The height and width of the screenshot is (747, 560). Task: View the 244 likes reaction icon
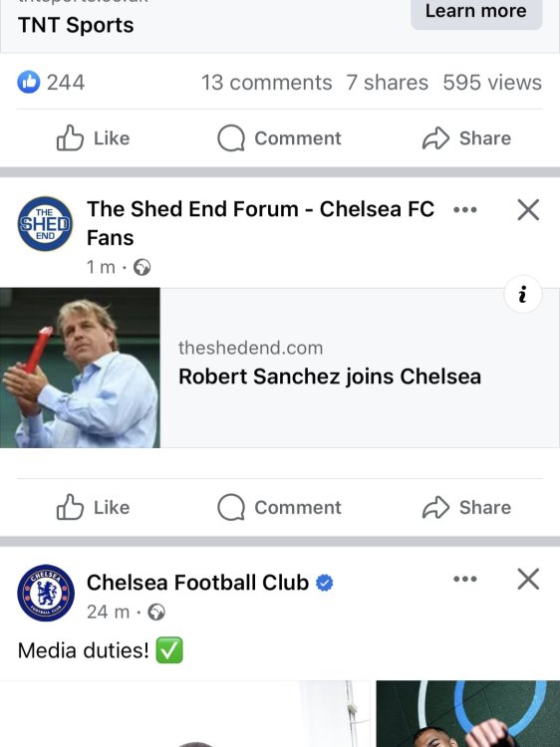tap(29, 82)
